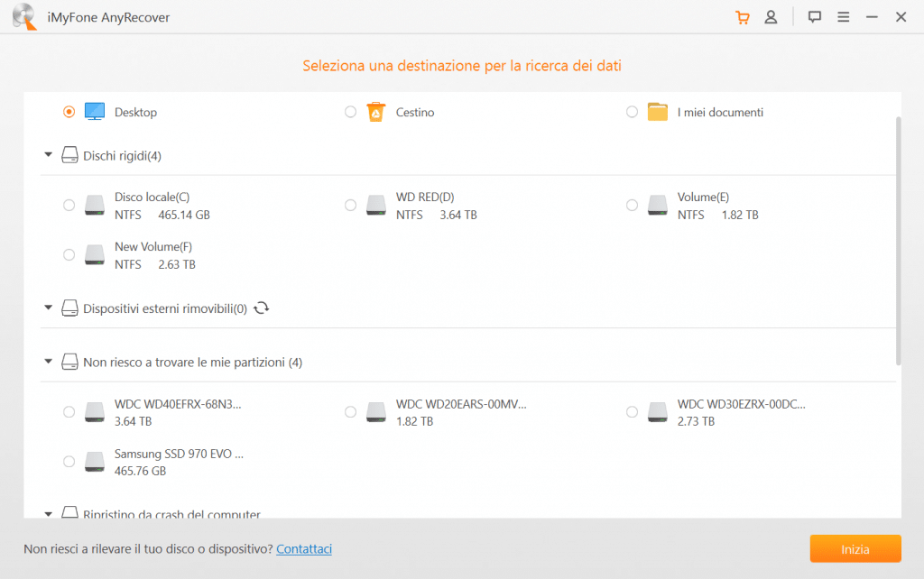Click the 'Cestino' label text

[x=415, y=112]
